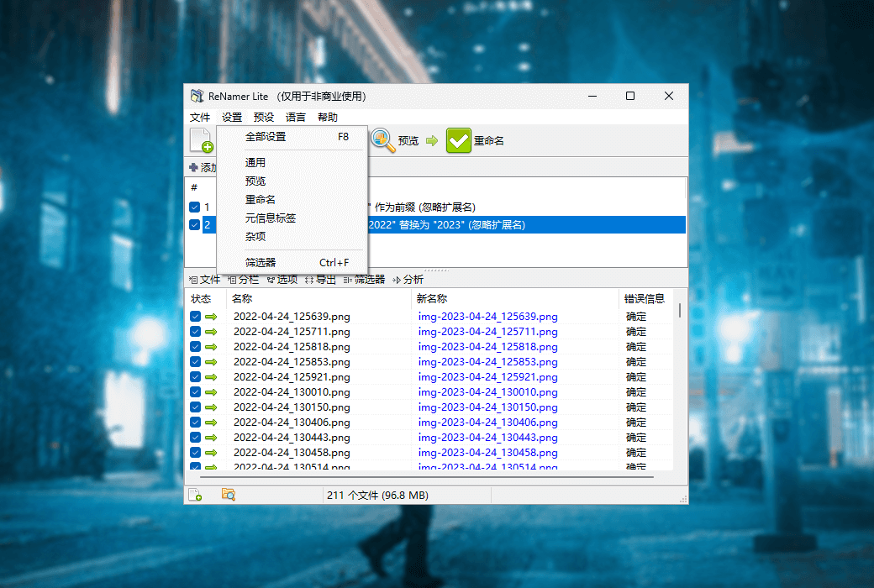Click the green Rename checkmark icon
874x588 pixels.
tap(458, 140)
